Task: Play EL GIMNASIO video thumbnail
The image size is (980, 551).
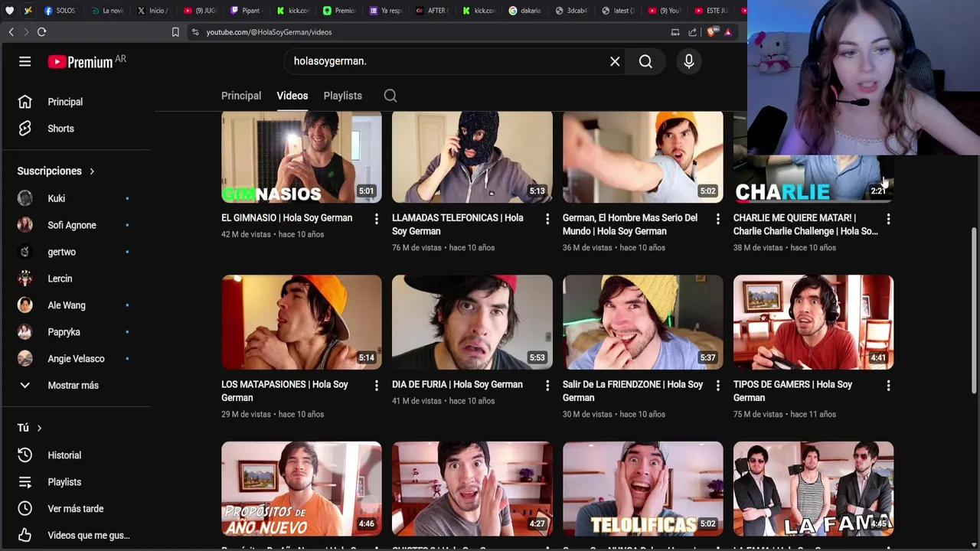Action: [302, 158]
